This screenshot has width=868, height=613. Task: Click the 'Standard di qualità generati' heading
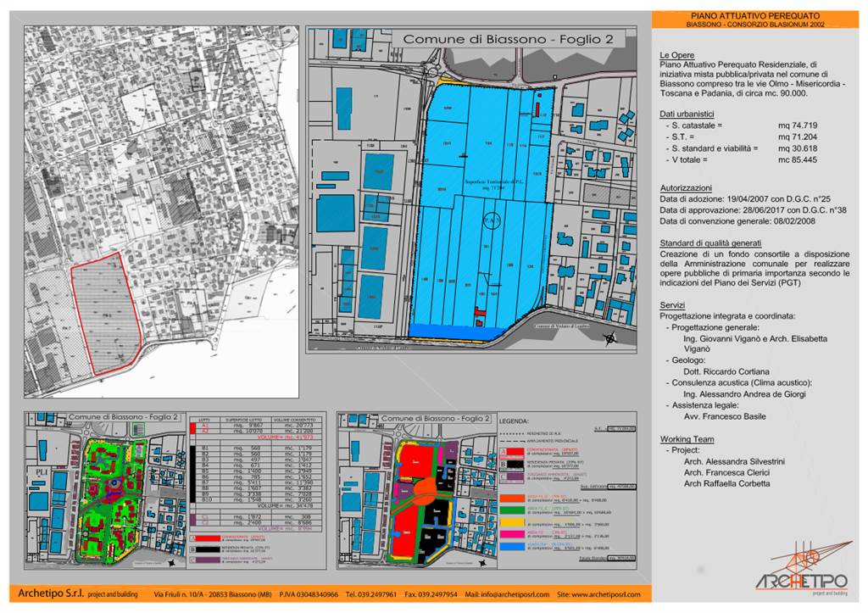[710, 243]
